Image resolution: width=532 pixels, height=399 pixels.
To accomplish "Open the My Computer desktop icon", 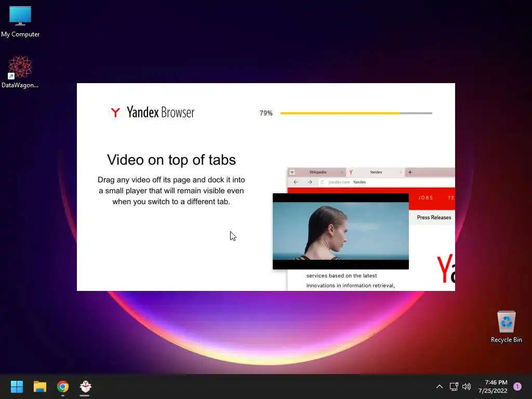I will [20, 22].
